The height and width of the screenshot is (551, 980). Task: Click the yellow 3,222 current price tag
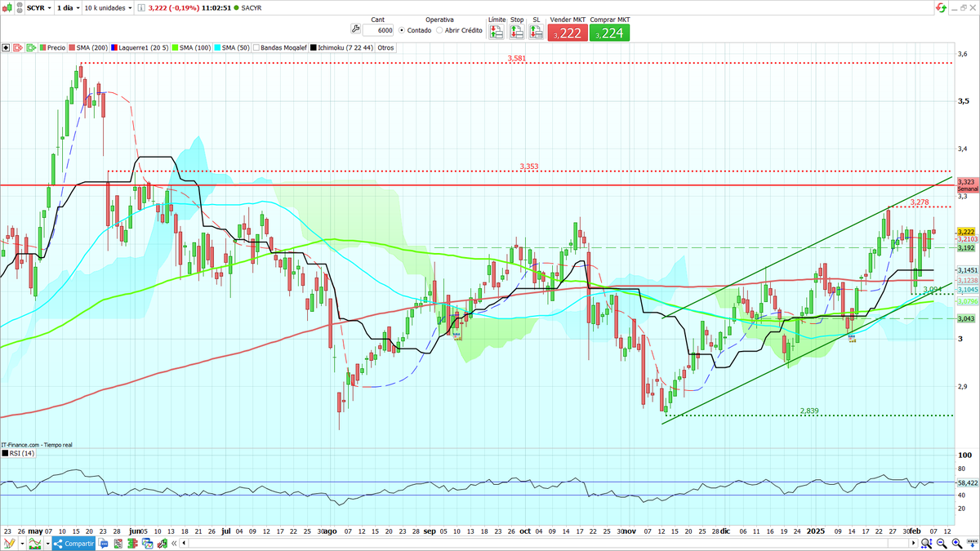[x=966, y=232]
